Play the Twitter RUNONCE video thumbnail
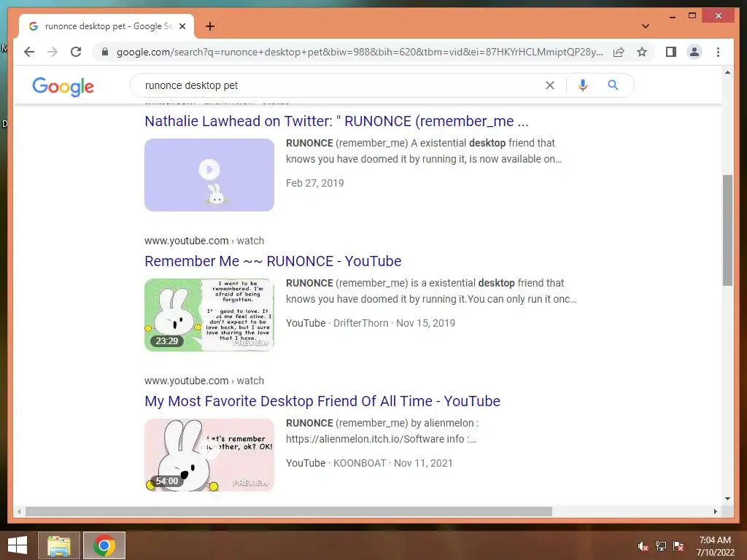The width and height of the screenshot is (747, 560). click(x=209, y=175)
